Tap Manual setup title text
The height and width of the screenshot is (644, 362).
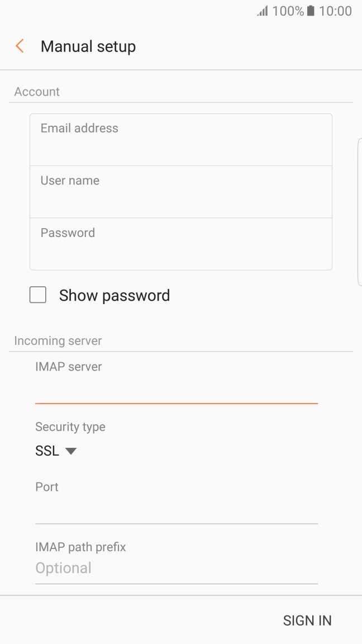click(88, 46)
